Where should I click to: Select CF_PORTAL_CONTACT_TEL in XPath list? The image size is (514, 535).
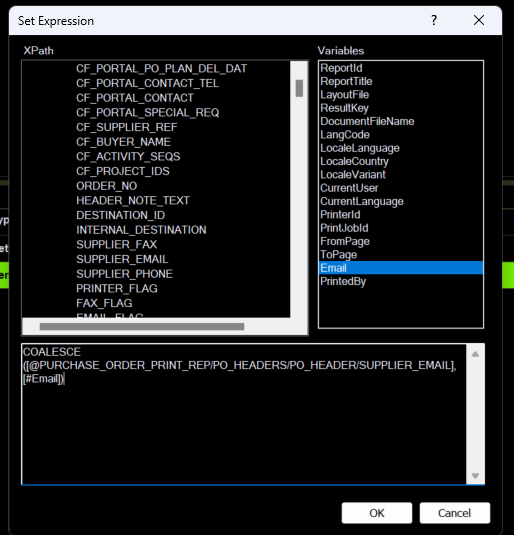tap(147, 83)
